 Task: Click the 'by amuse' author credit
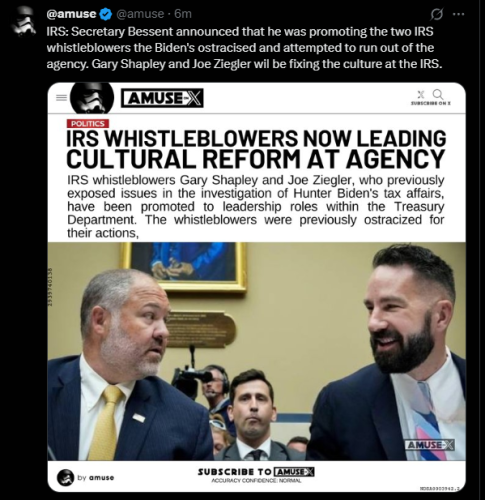pos(96,478)
